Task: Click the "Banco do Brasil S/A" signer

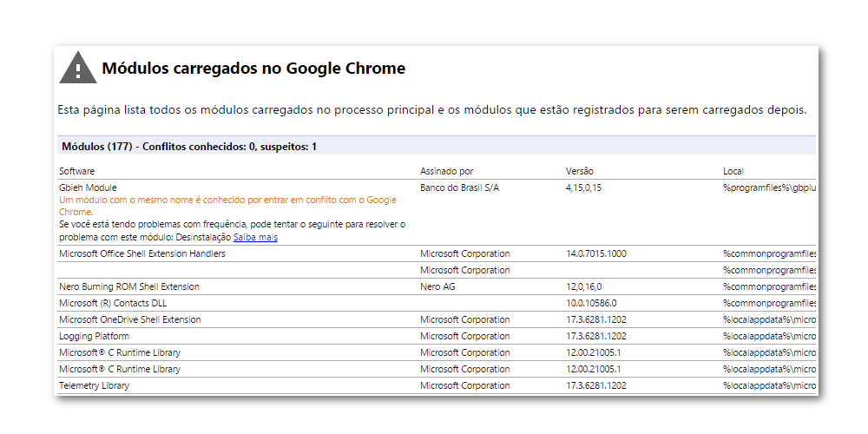Action: coord(460,187)
